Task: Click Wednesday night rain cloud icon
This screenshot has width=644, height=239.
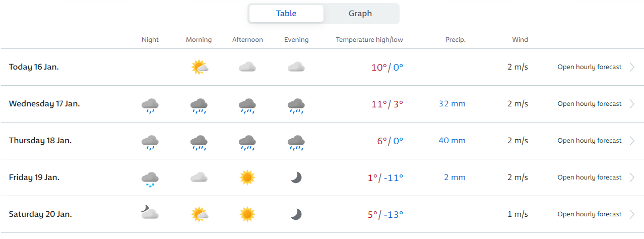Action: point(150,105)
